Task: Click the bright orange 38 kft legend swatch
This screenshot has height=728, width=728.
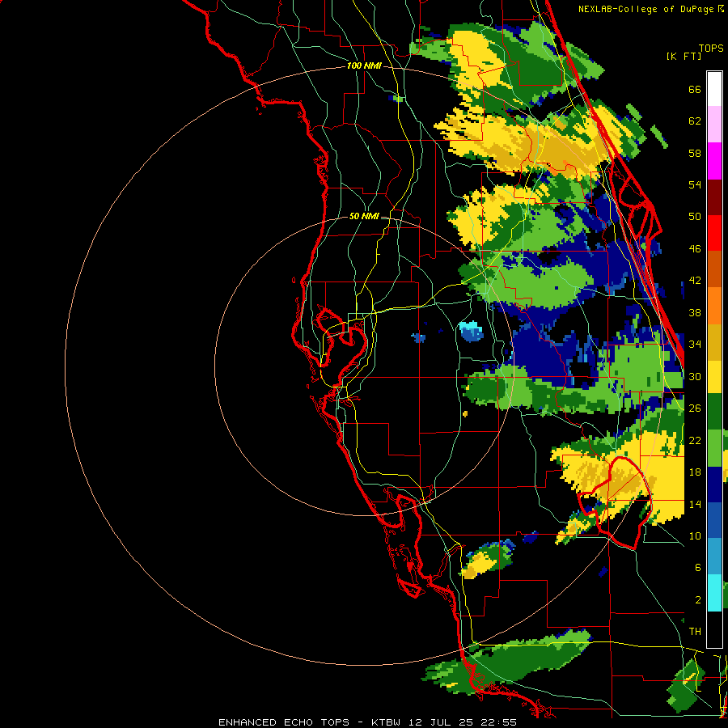Action: coord(714,306)
